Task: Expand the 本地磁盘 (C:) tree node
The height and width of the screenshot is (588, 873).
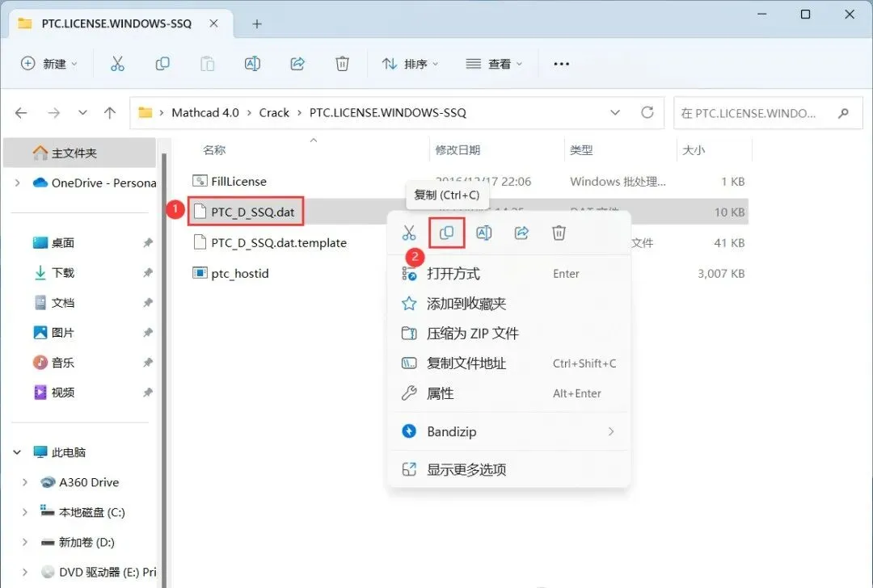Action: click(x=24, y=512)
